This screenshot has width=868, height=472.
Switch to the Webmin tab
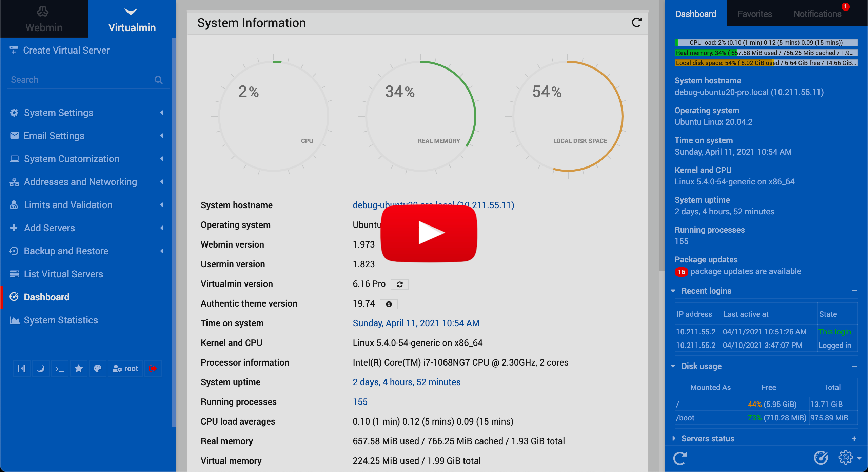tap(44, 19)
